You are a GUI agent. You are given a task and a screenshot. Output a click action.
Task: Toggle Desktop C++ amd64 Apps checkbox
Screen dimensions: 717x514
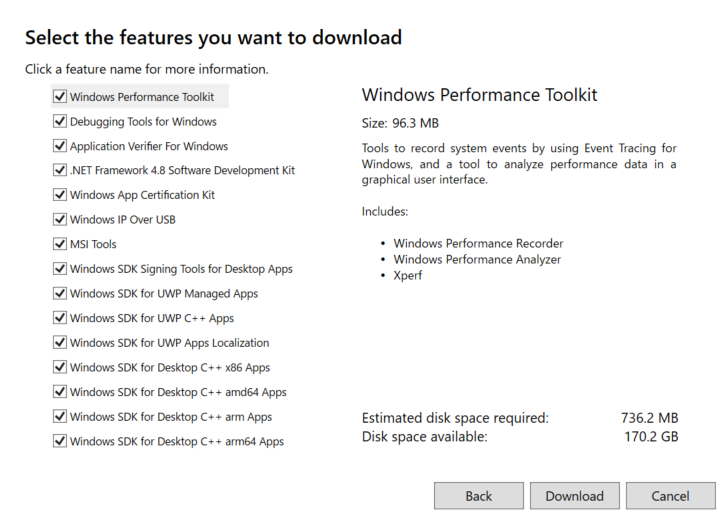(60, 392)
